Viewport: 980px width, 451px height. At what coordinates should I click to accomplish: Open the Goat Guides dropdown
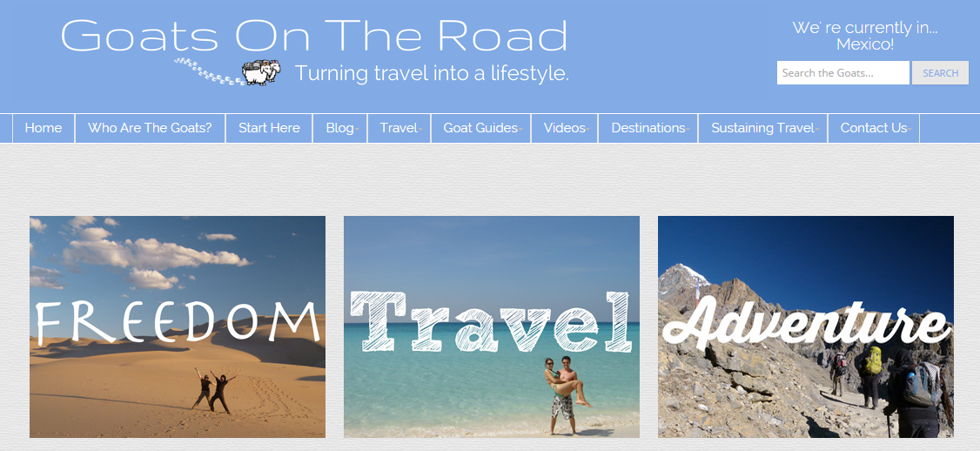click(481, 128)
